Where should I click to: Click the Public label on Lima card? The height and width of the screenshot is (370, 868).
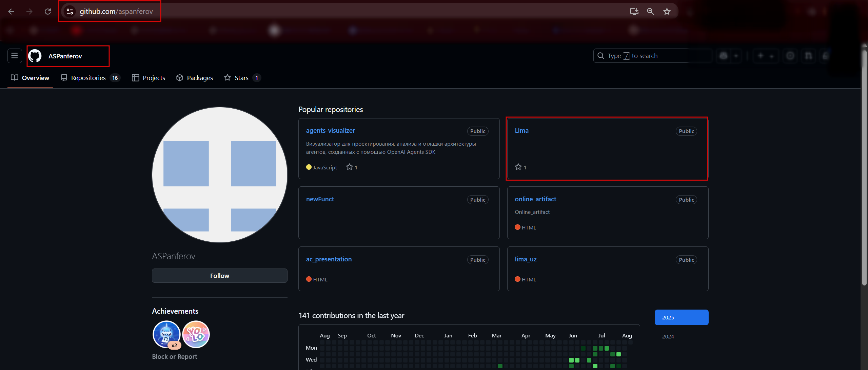click(x=686, y=131)
